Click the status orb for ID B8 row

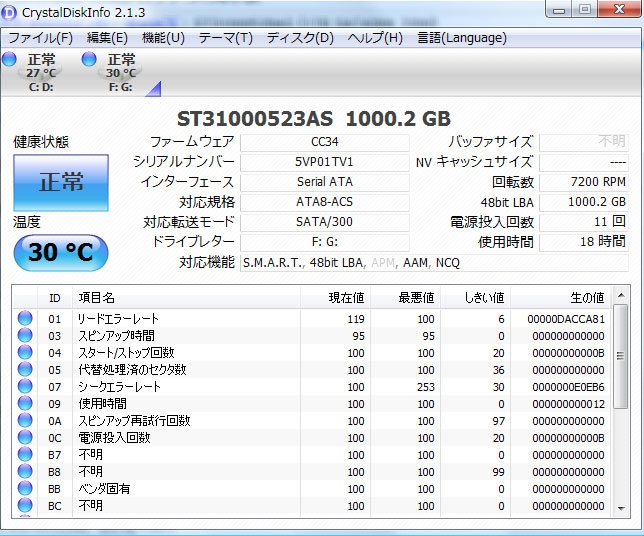[x=25, y=471]
